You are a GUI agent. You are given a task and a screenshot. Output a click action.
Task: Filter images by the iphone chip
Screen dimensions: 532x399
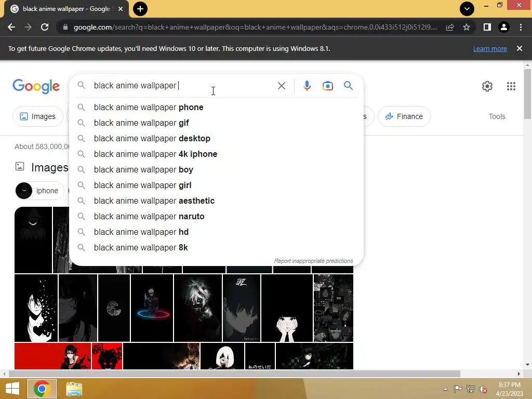click(39, 191)
